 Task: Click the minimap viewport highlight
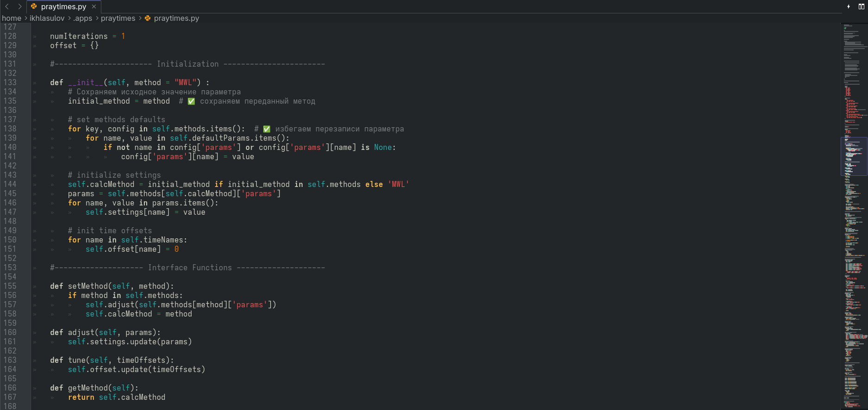tap(854, 156)
